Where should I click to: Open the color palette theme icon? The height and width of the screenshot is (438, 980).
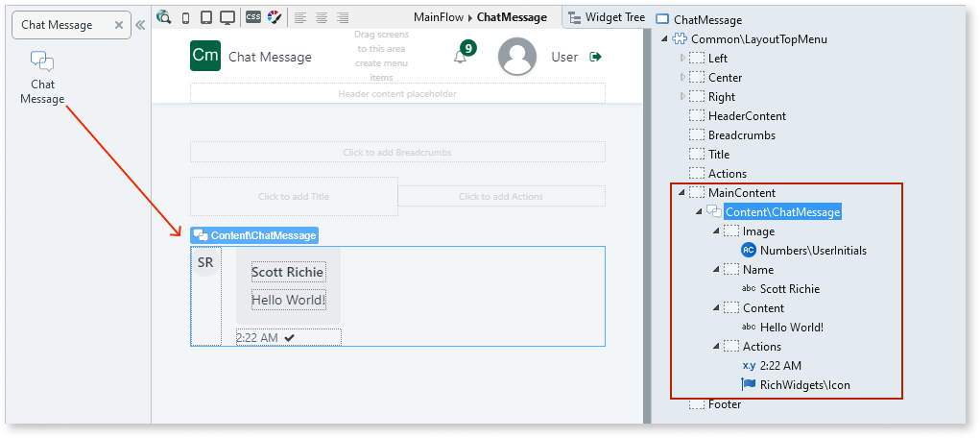(275, 17)
